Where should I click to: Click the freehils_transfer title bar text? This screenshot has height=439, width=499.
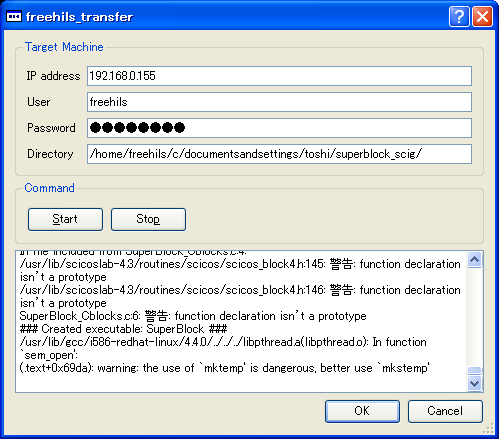(x=79, y=17)
